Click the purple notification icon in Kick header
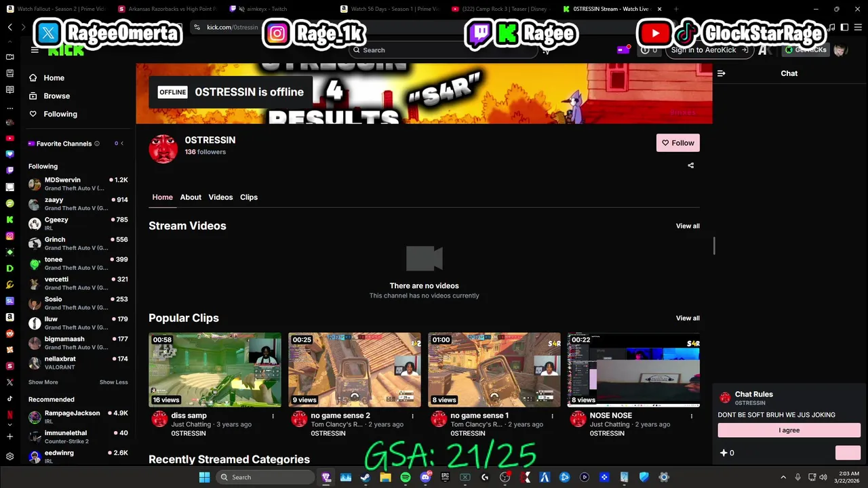 [623, 49]
